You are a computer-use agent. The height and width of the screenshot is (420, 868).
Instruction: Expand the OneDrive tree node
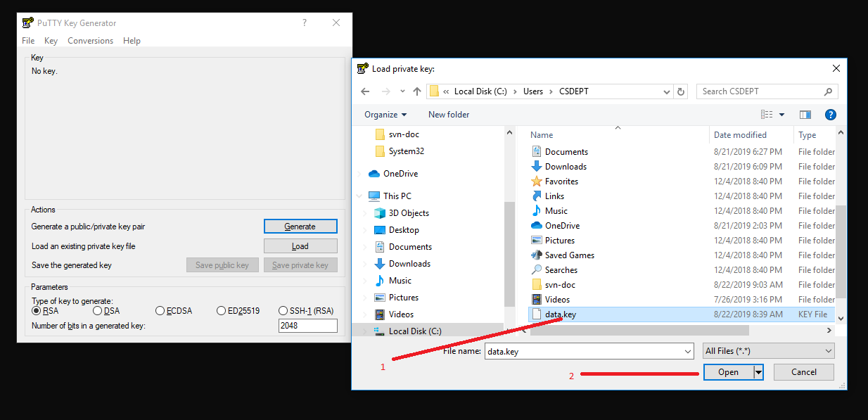pos(360,174)
